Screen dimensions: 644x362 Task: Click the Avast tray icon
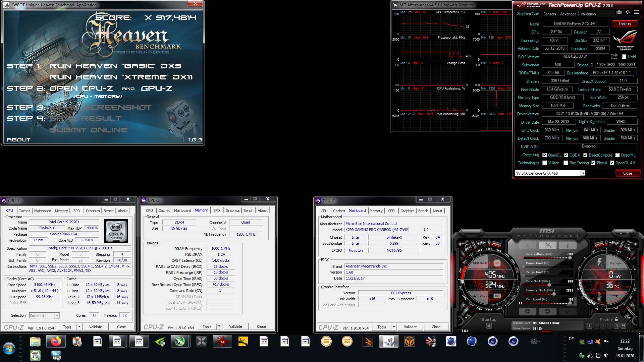(x=598, y=342)
